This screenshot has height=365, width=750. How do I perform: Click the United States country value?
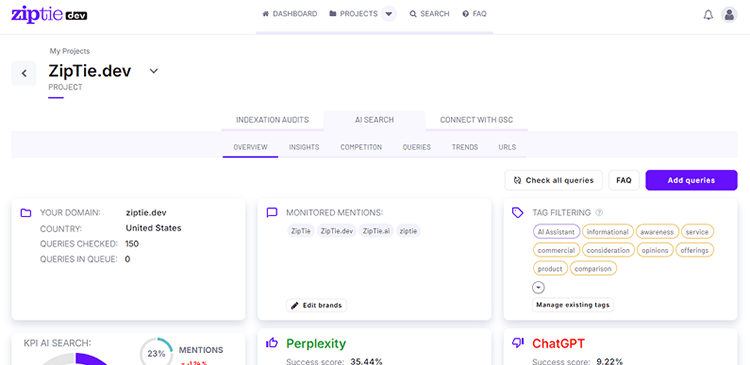pos(154,228)
